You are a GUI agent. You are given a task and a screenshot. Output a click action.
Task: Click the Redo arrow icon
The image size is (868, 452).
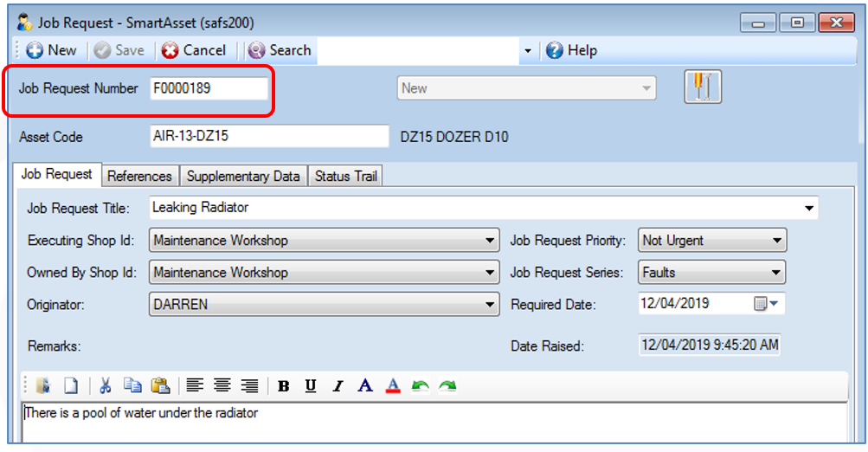pyautogui.click(x=447, y=385)
